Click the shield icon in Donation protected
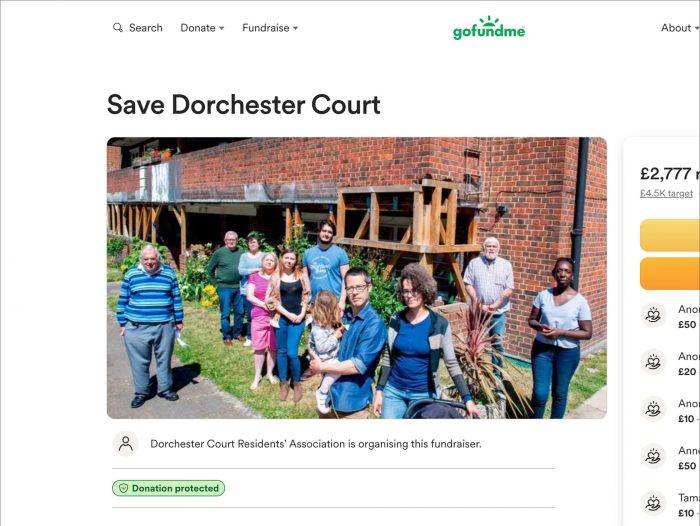 tap(124, 488)
